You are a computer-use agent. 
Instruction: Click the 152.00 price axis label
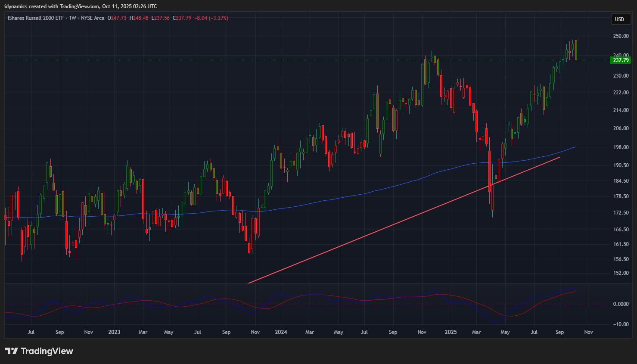tap(621, 273)
